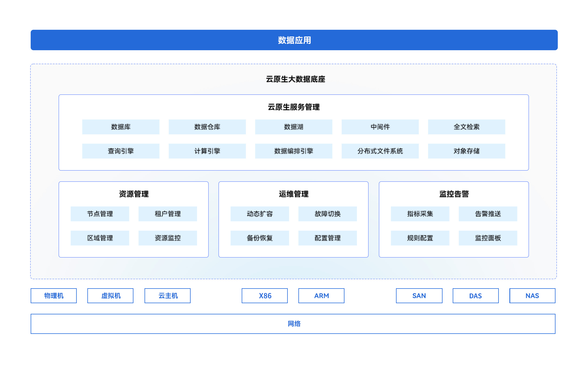Screen dimensions: 588x365
Task: Select the 数据库 service box
Action: point(121,127)
